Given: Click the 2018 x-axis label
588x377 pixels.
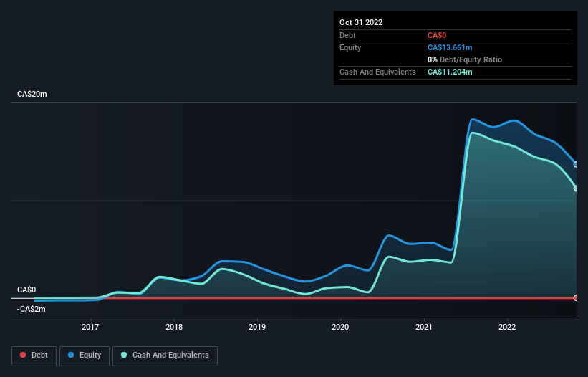Looking at the screenshot, I should click(174, 327).
